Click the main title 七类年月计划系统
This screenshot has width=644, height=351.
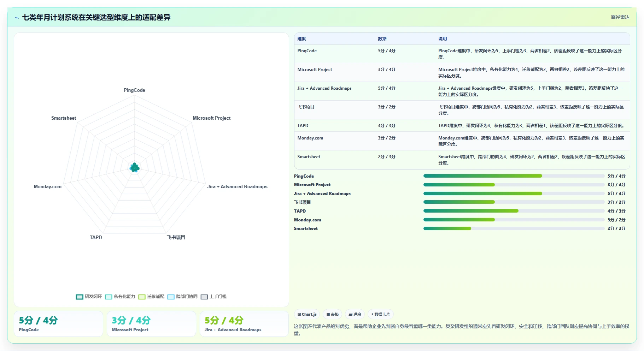(x=96, y=18)
